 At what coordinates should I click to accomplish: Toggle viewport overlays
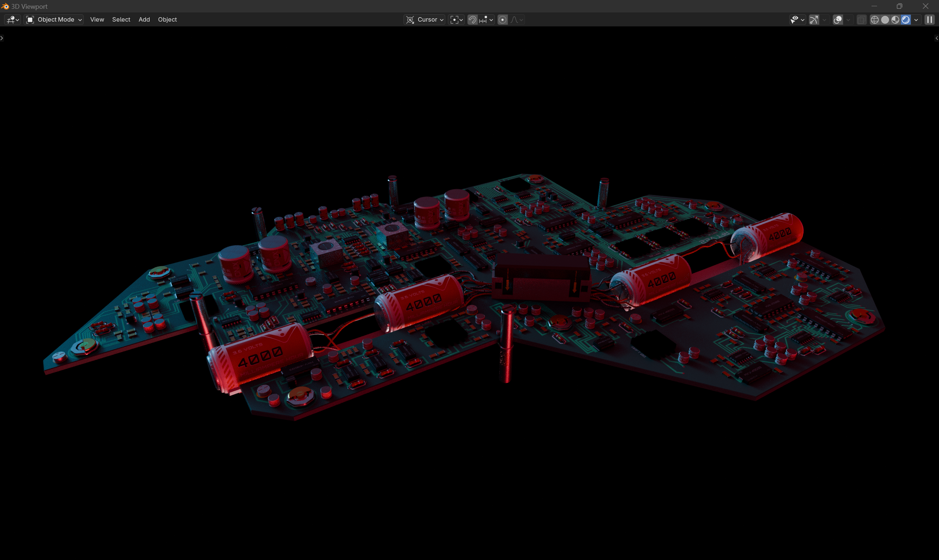coord(837,20)
